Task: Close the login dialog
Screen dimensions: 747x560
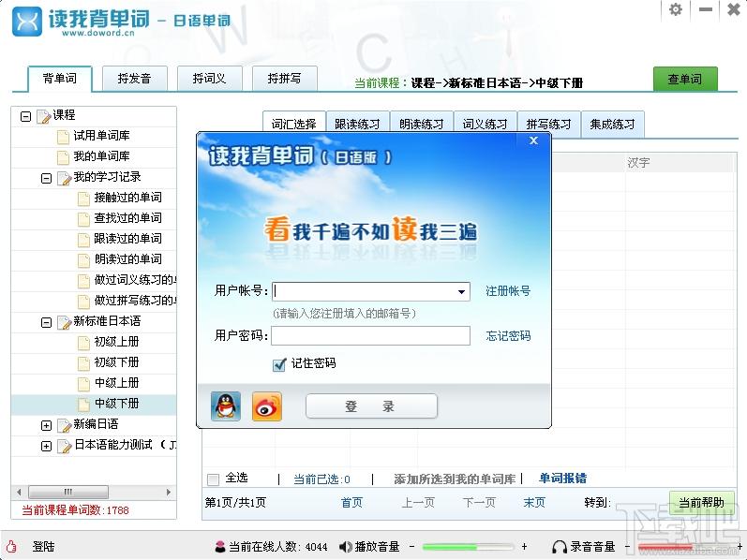Action: 533,140
